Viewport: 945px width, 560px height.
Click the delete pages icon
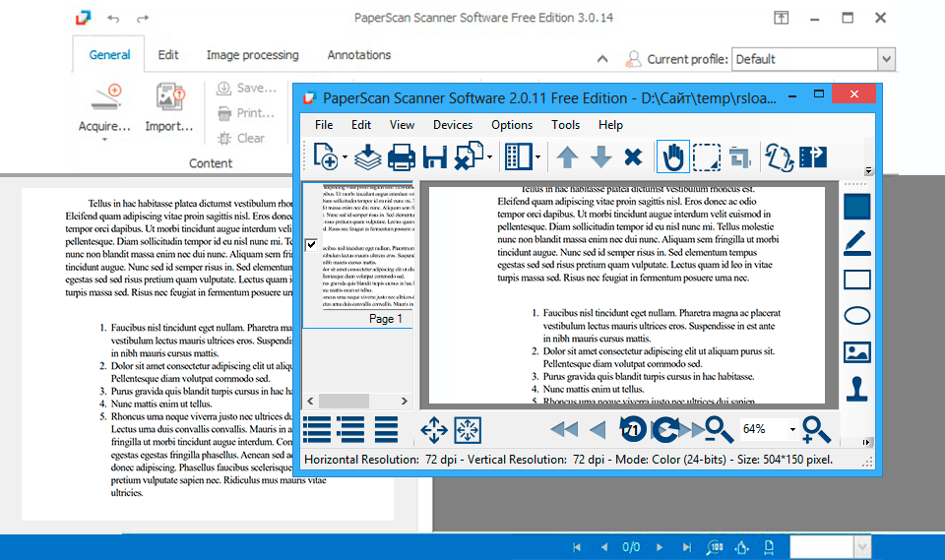(469, 156)
